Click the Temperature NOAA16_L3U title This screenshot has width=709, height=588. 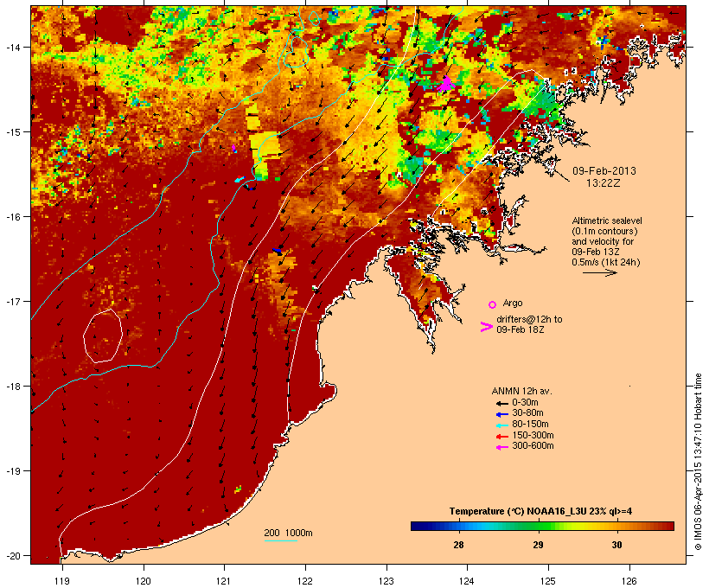pyautogui.click(x=540, y=512)
